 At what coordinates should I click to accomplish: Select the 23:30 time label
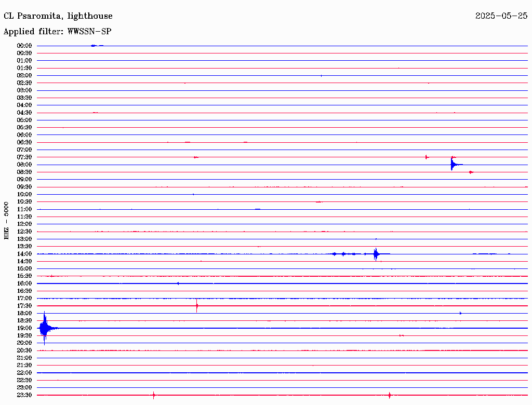[x=24, y=395]
